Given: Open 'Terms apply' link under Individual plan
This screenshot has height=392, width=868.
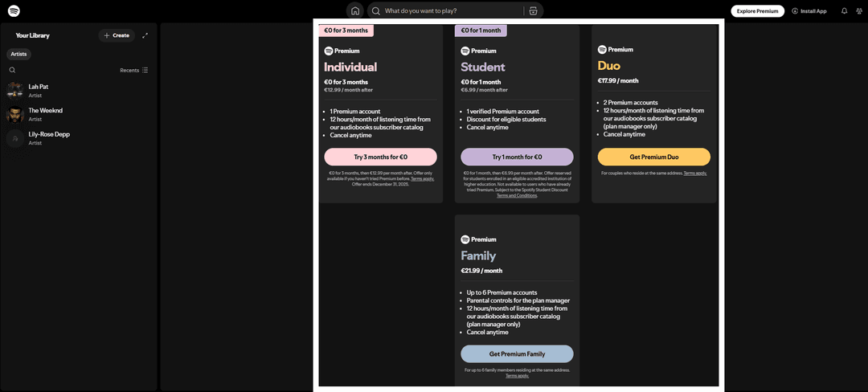Looking at the screenshot, I should click(x=423, y=179).
